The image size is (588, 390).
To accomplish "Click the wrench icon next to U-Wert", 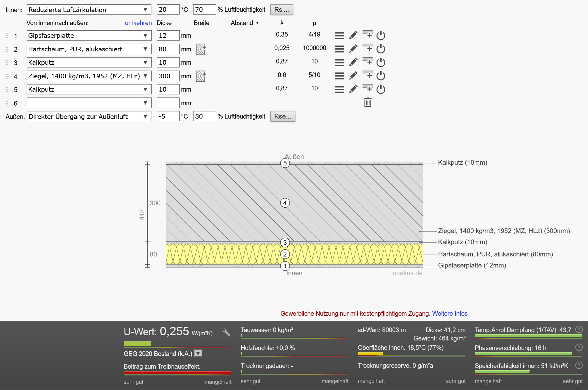I will (x=226, y=332).
